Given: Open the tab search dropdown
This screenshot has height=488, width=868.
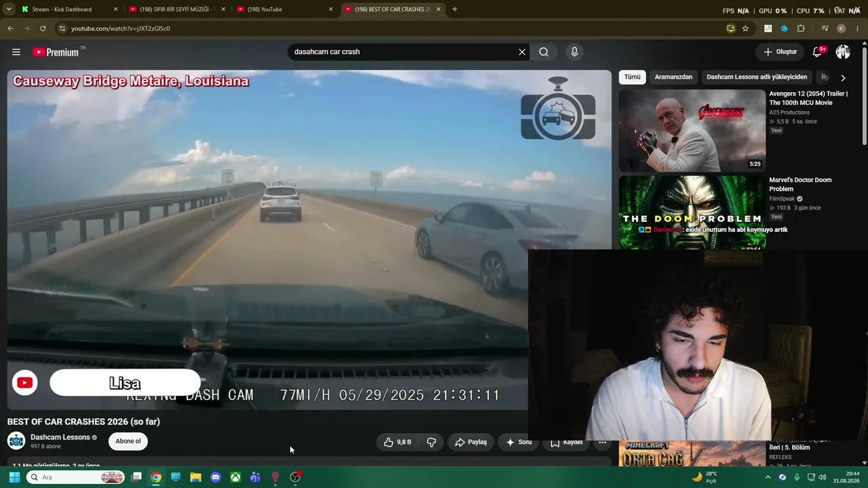Looking at the screenshot, I should (x=9, y=9).
